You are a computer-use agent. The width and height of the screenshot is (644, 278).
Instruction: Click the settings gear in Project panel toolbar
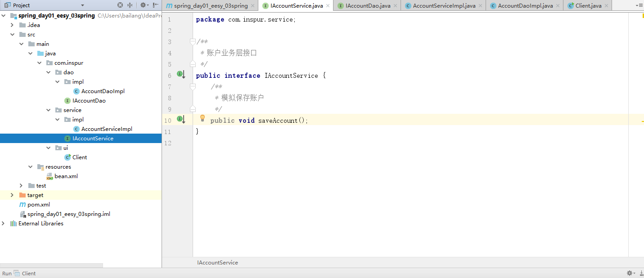tap(143, 5)
